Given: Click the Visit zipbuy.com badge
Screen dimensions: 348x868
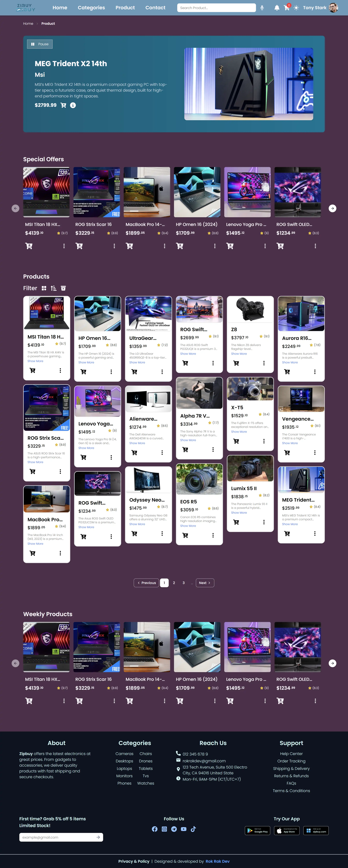Looking at the screenshot, I should 316,831.
